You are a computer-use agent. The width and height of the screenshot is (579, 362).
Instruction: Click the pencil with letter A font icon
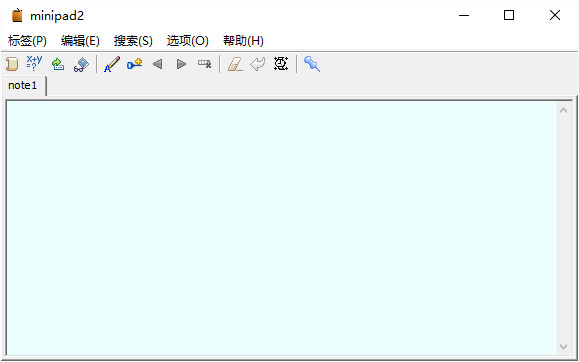pyautogui.click(x=112, y=64)
